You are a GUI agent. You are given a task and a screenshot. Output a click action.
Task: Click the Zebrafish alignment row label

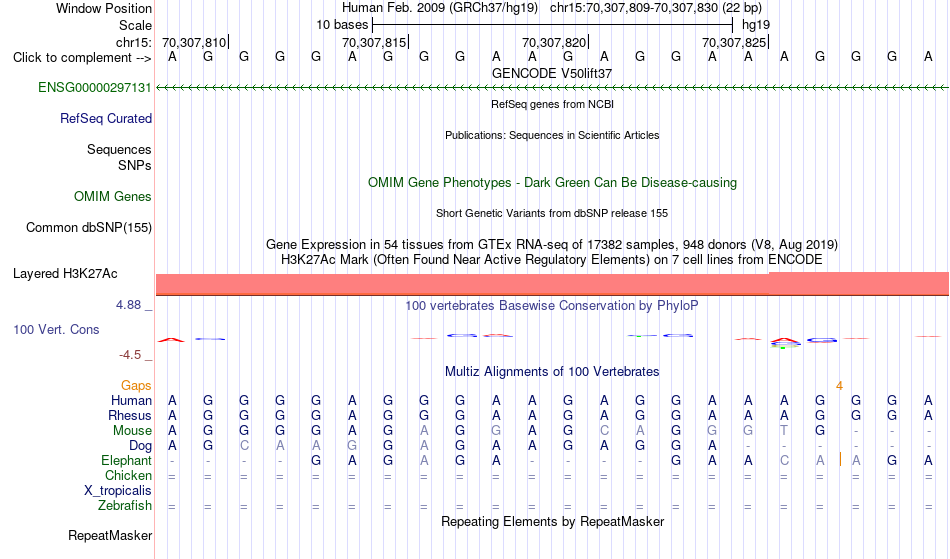[x=125, y=506]
